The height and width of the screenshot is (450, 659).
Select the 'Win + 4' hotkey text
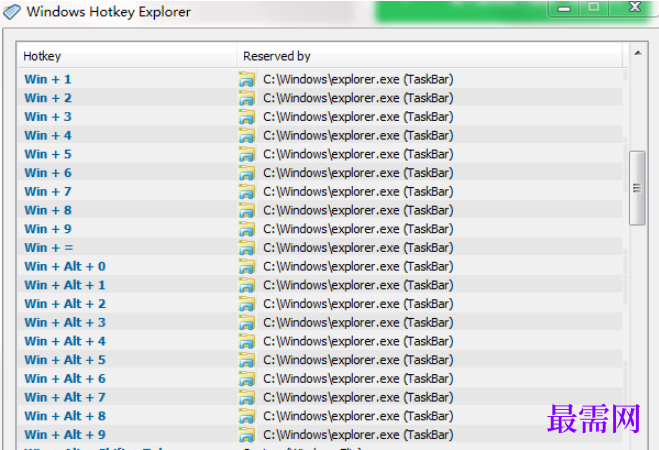48,136
